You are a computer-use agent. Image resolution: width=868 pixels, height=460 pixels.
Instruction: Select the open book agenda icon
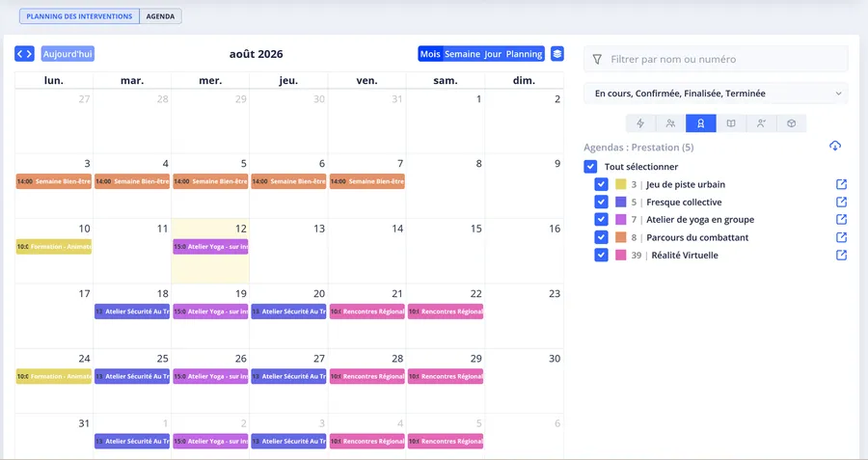tap(731, 123)
